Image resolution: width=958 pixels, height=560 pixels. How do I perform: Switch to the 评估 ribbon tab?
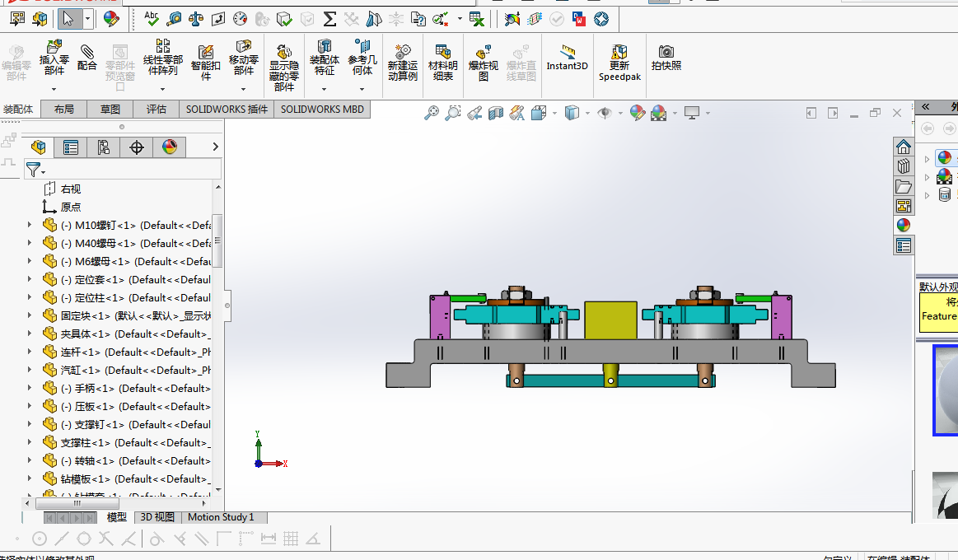(156, 110)
